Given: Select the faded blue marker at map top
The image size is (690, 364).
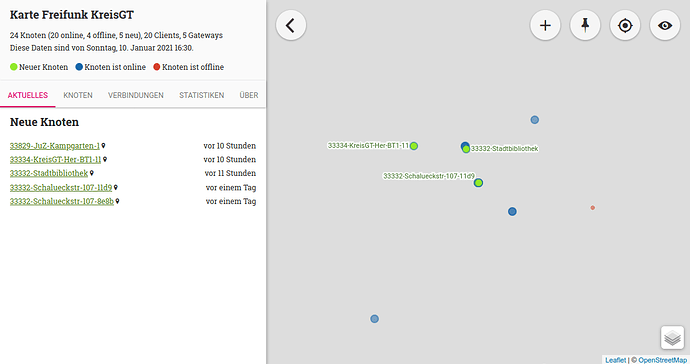Looking at the screenshot, I should click(x=535, y=120).
